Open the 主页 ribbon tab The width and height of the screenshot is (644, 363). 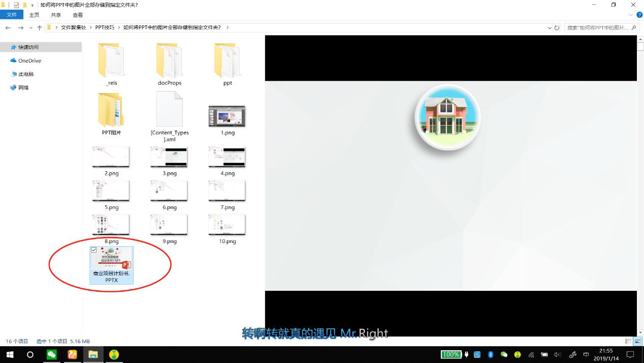[34, 15]
